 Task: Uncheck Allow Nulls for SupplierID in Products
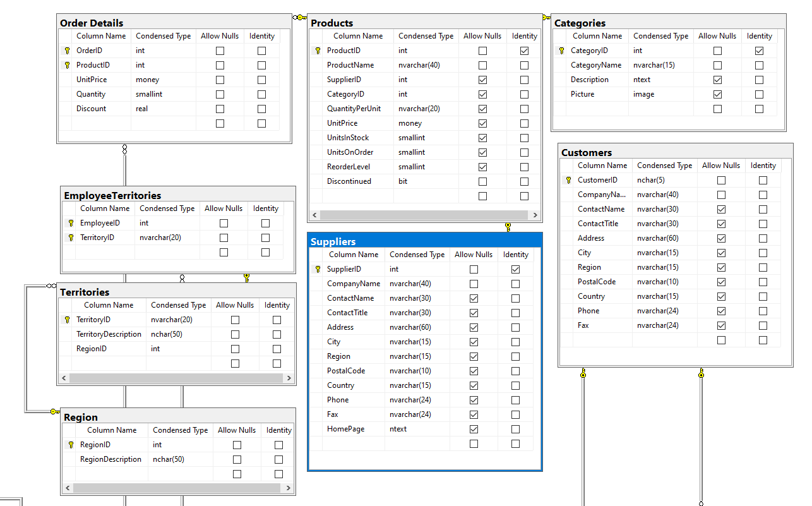click(482, 80)
